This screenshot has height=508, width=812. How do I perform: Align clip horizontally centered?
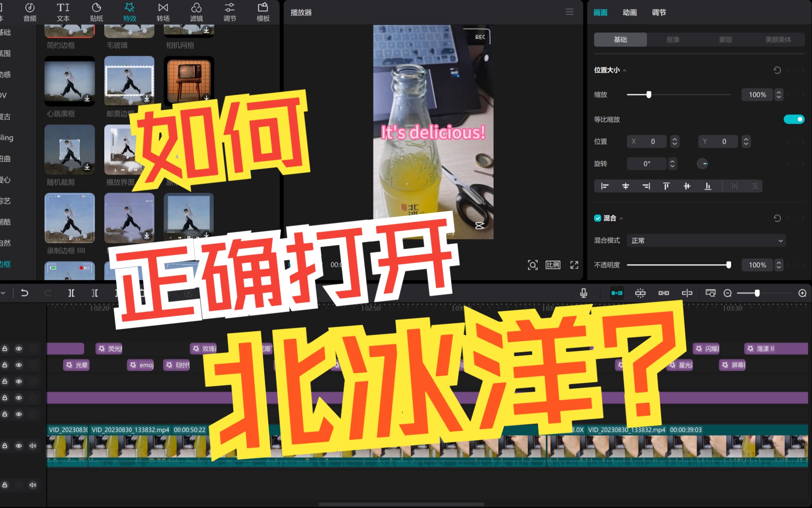(x=626, y=186)
